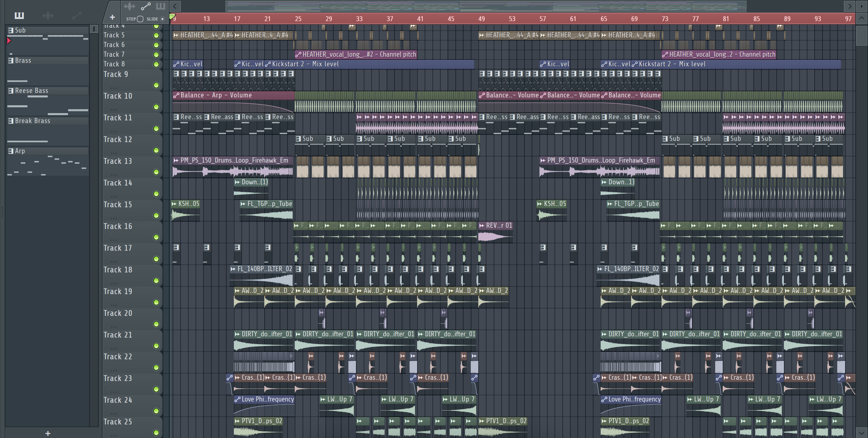Select the Track 21 header label
The width and height of the screenshot is (868, 438).
[118, 335]
